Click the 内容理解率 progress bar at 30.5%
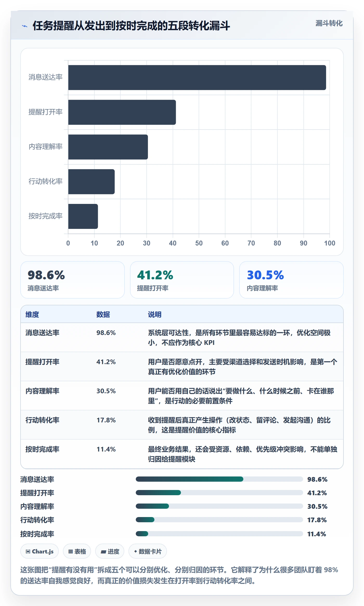Screen dimensions: 364x606 click(219, 506)
